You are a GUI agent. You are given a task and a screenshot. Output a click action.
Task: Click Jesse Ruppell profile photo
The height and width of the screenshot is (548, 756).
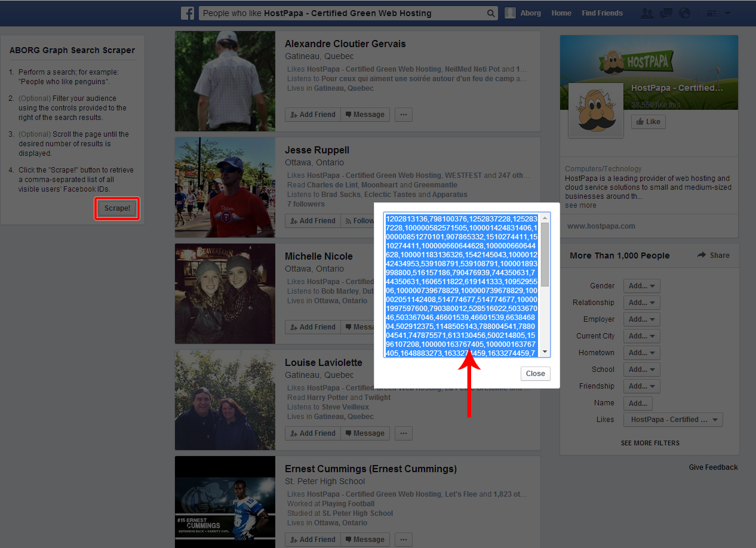tap(225, 187)
